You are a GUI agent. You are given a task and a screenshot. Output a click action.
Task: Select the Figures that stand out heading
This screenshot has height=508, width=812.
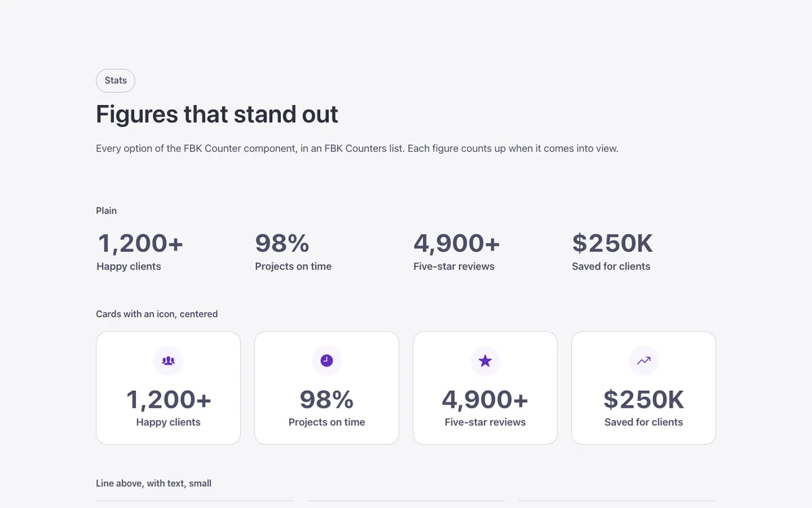point(217,114)
